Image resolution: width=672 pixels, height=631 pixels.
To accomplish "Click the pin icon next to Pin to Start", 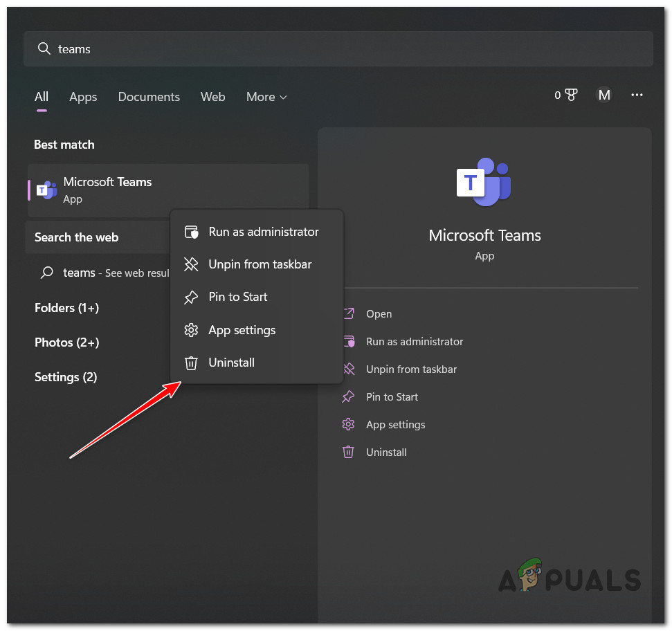I will click(191, 297).
